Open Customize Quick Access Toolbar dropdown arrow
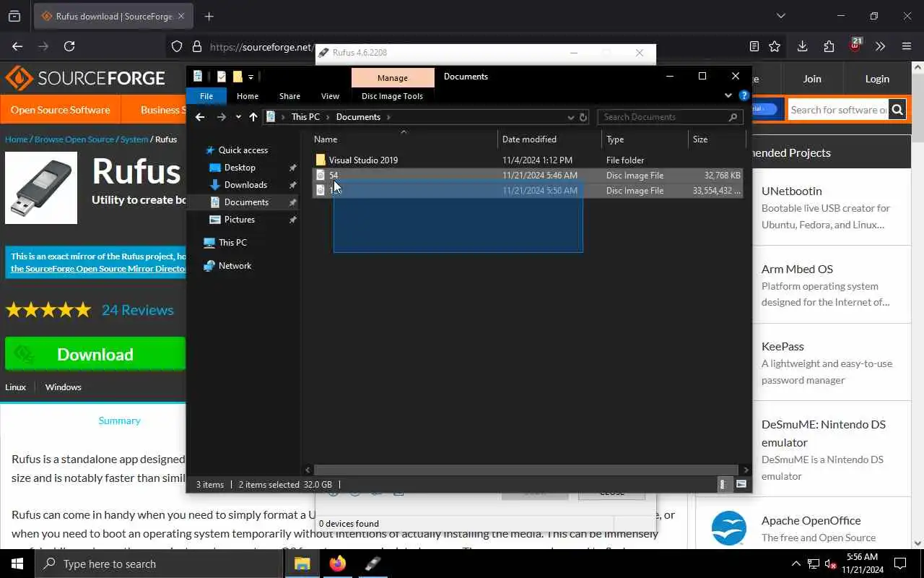924x578 pixels. (250, 77)
